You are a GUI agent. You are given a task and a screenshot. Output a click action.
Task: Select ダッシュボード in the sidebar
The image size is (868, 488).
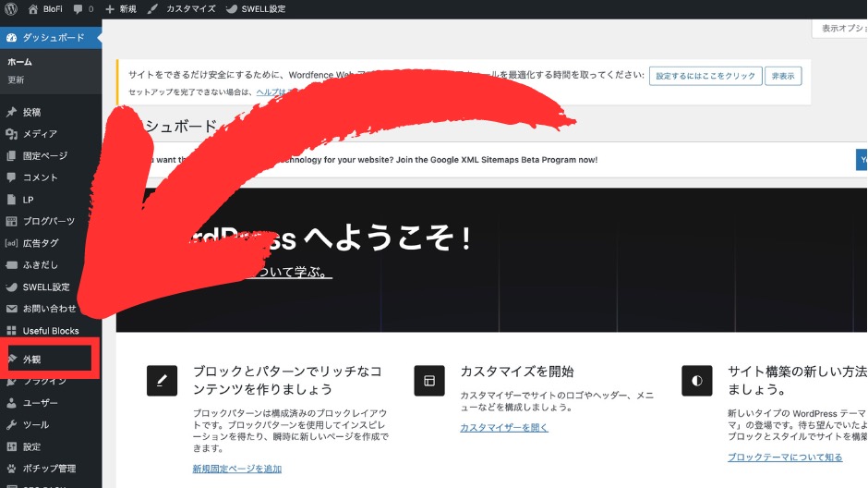click(x=51, y=38)
